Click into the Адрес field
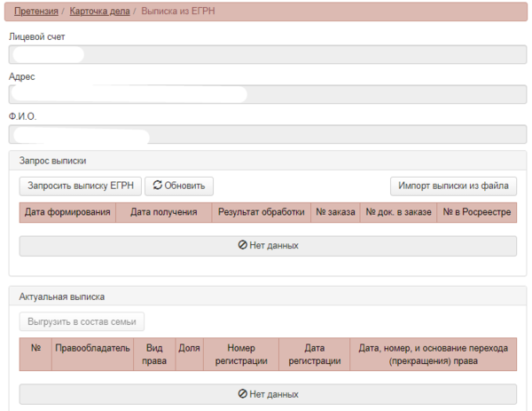This screenshot has width=532, height=411. tap(266, 94)
